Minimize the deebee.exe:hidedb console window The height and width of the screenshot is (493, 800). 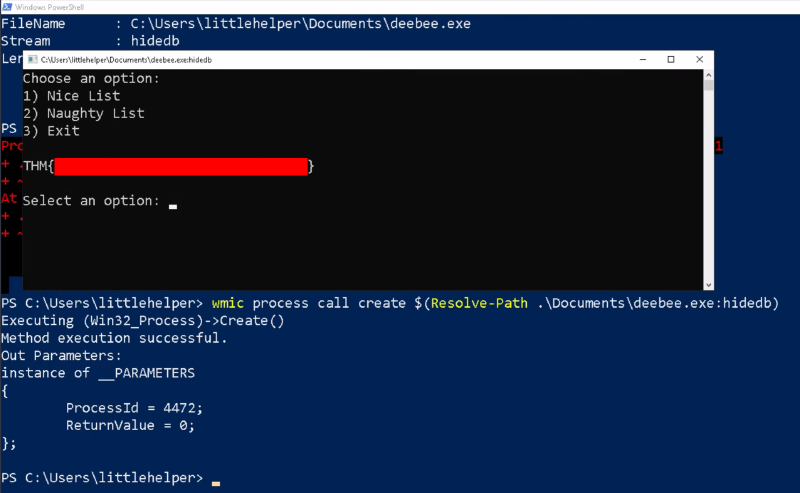pyautogui.click(x=632, y=60)
